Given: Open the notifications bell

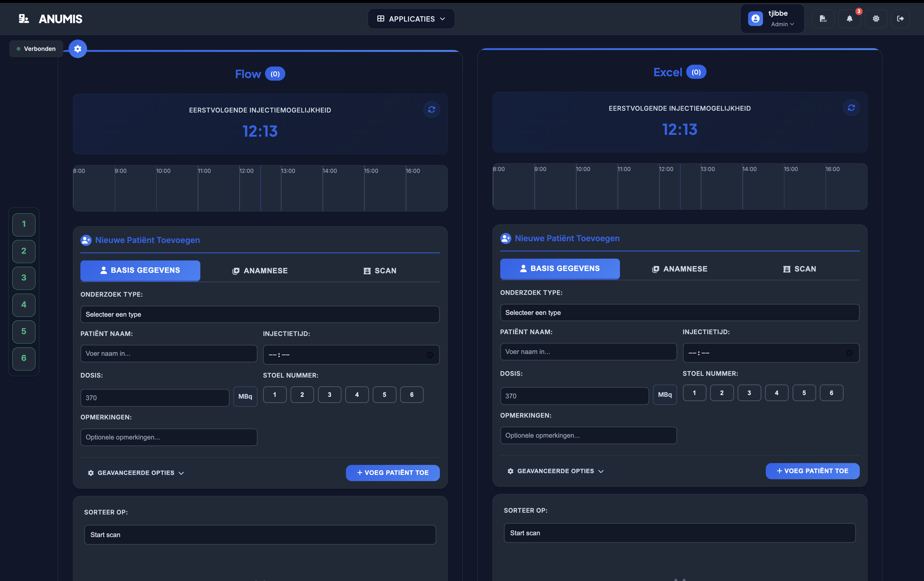Looking at the screenshot, I should click(x=850, y=18).
